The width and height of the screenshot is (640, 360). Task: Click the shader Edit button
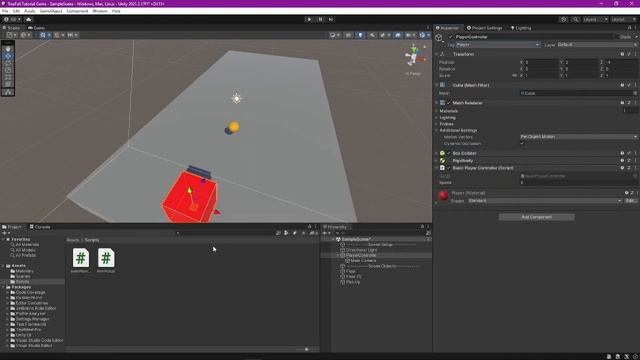[x=630, y=201]
